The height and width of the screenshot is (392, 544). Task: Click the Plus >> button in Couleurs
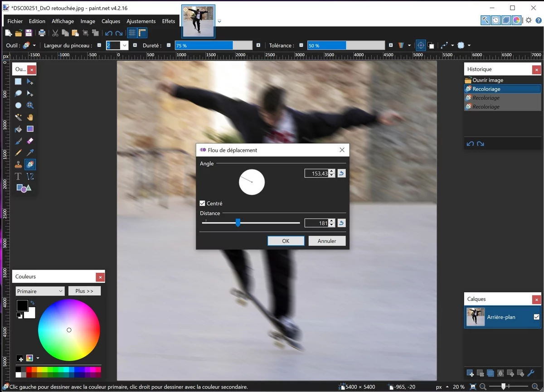(x=84, y=291)
